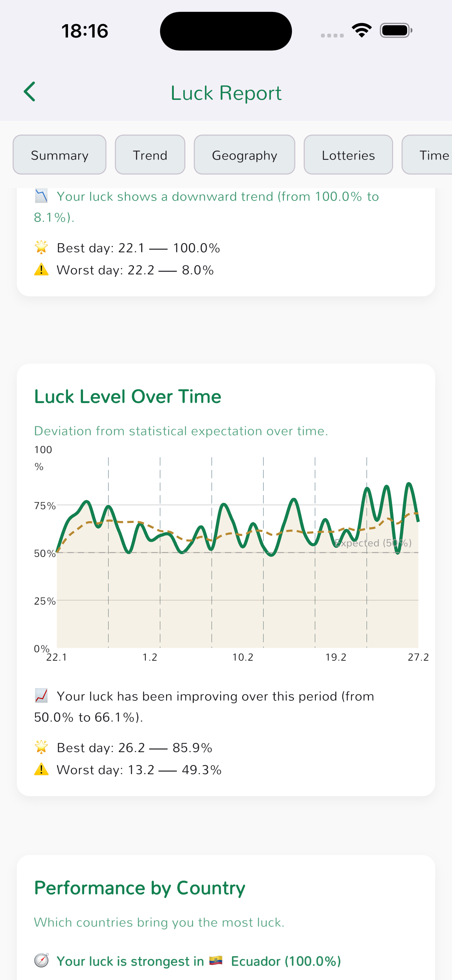Tap the downward trend chart icon
452x980 pixels.
coord(41,196)
